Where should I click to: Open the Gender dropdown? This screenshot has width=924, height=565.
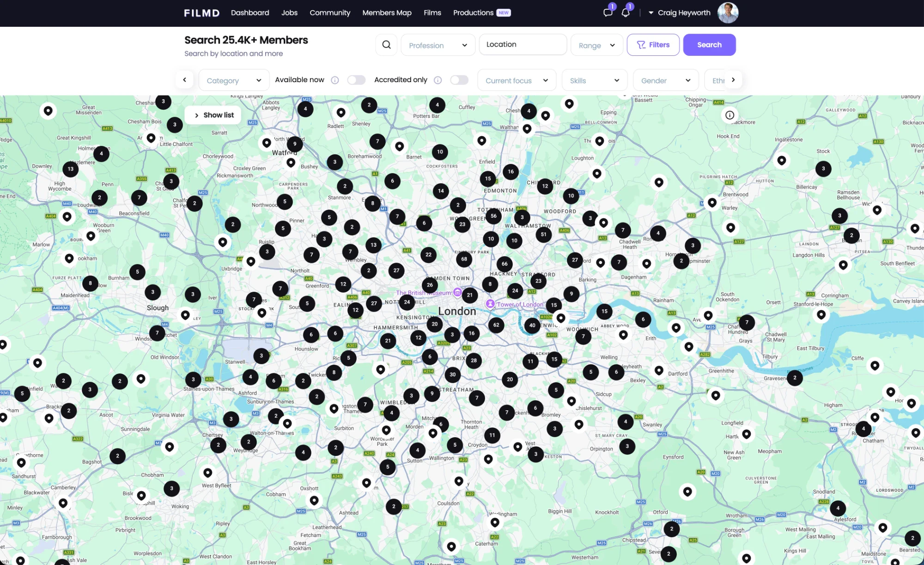[x=666, y=80]
